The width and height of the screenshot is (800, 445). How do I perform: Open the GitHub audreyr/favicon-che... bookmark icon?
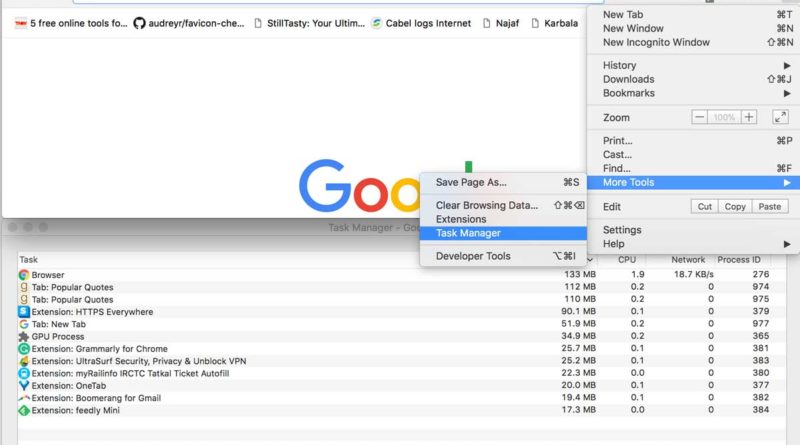(139, 23)
